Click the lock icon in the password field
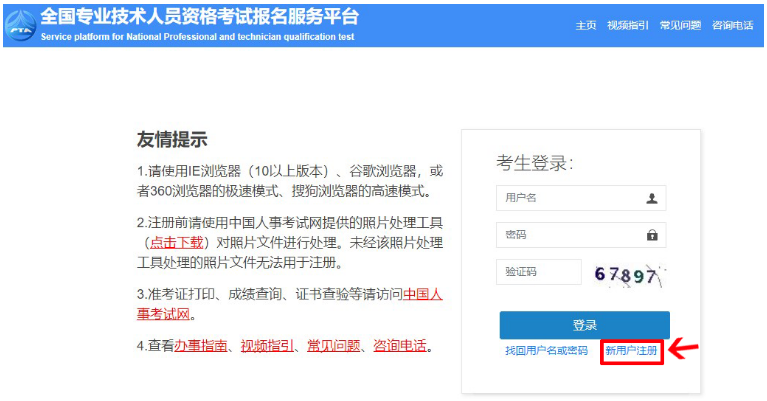 pyautogui.click(x=652, y=235)
